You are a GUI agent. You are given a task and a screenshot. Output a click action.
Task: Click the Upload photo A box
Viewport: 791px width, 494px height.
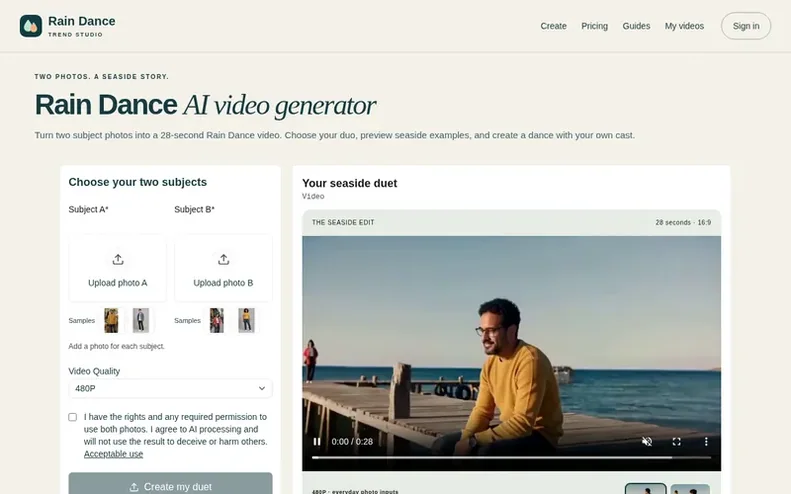118,268
